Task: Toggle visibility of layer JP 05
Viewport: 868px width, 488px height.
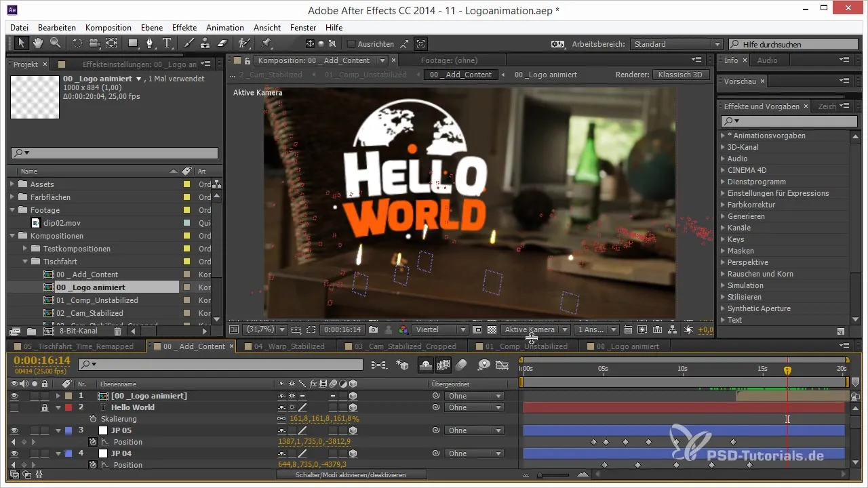Action: click(15, 430)
